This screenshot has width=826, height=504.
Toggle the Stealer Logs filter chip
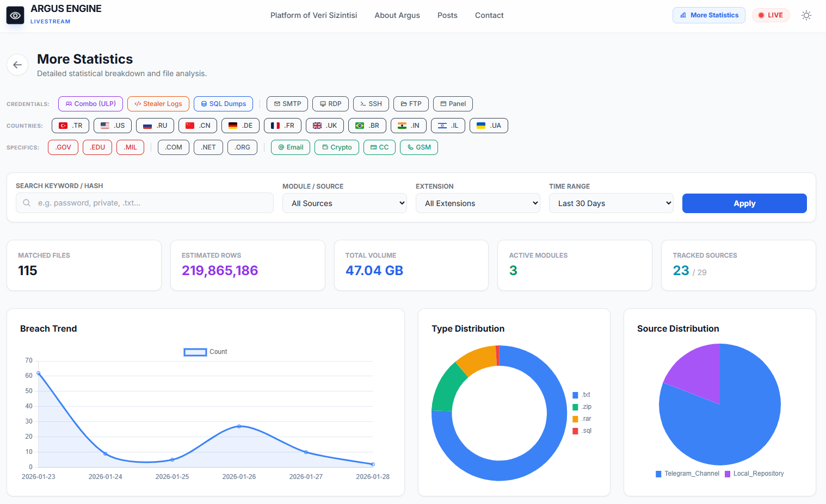coord(158,104)
